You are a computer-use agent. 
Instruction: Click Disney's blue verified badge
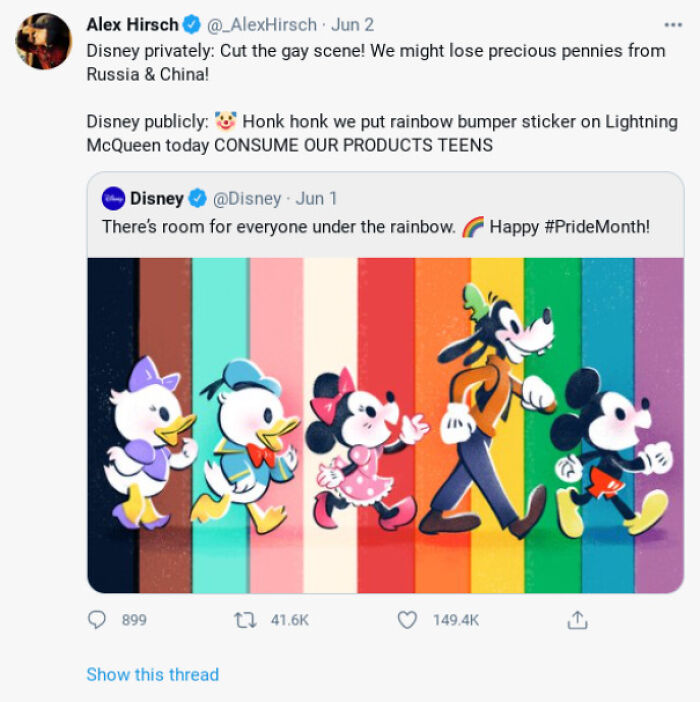(x=199, y=198)
